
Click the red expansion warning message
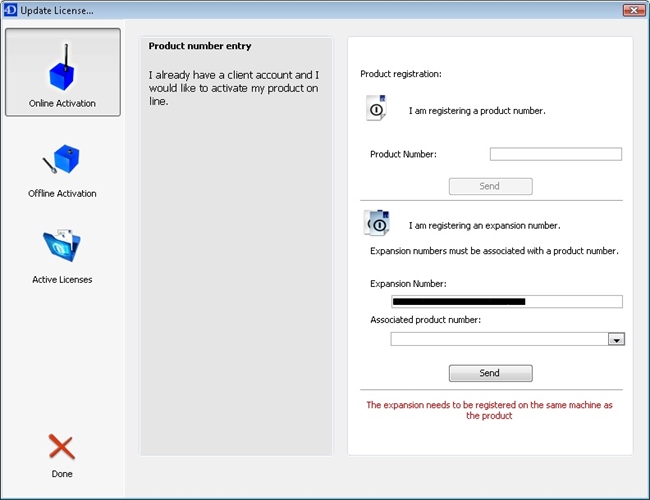489,410
